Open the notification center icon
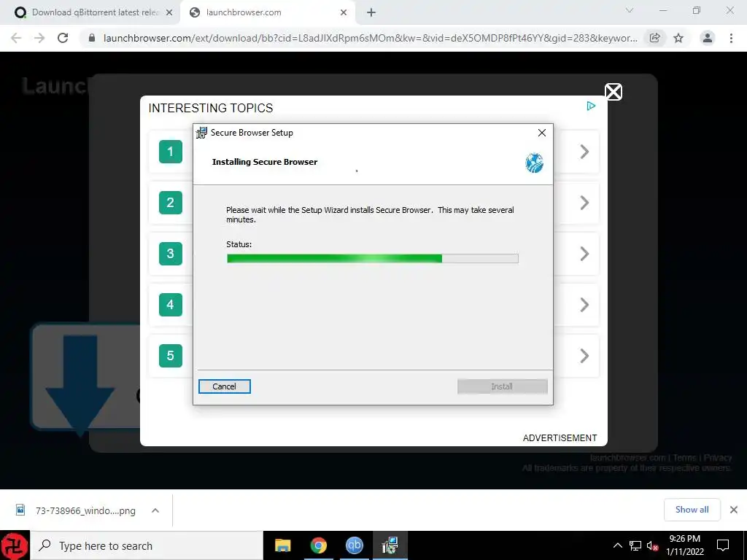The image size is (747, 560). pos(723,545)
